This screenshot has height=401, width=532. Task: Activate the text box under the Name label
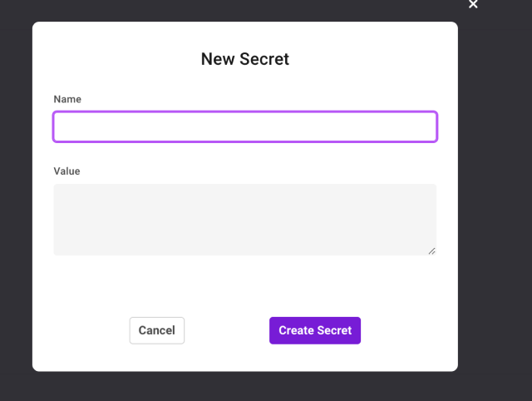click(x=245, y=126)
